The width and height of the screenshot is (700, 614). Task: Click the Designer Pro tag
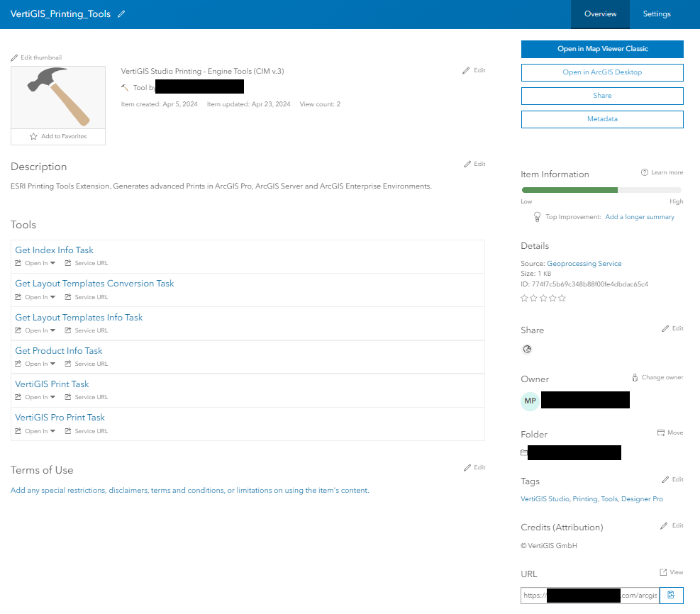point(642,499)
